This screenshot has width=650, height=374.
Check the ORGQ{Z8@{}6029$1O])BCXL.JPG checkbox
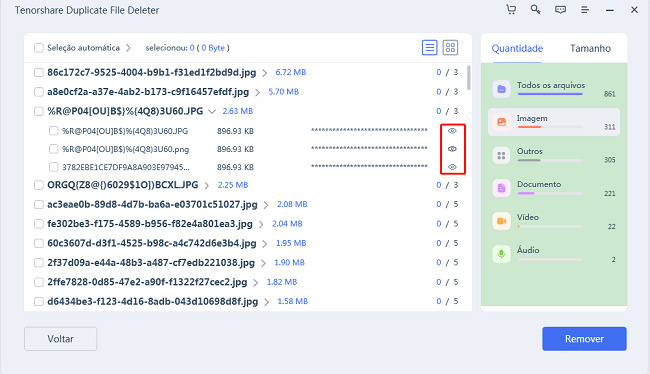39,185
